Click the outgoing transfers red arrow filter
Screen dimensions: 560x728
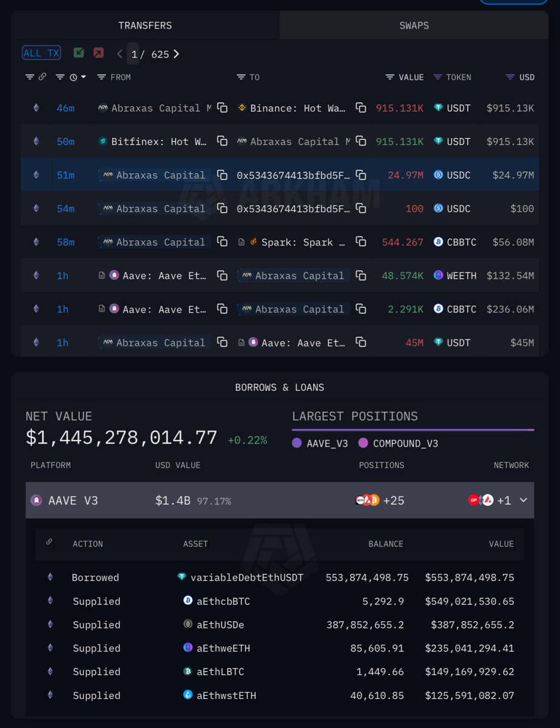point(98,53)
